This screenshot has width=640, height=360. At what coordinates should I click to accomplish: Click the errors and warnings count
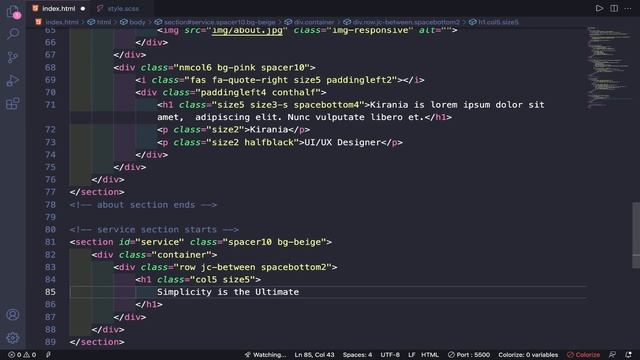(22, 355)
